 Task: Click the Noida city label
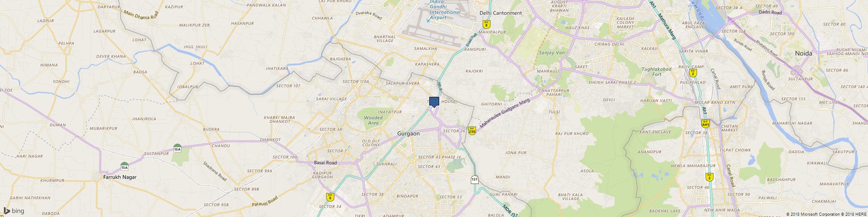[x=803, y=53]
